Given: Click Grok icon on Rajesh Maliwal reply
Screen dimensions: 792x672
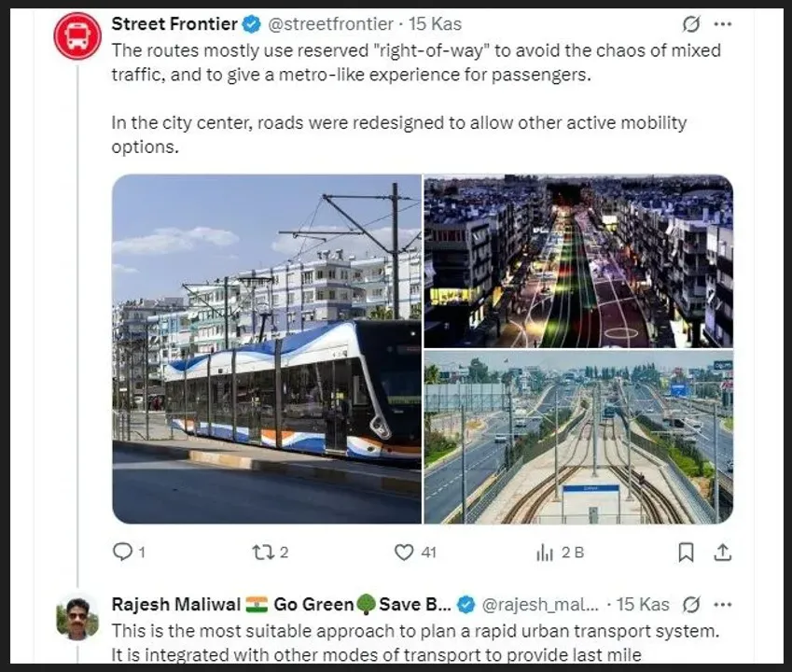Looking at the screenshot, I should click(691, 604).
